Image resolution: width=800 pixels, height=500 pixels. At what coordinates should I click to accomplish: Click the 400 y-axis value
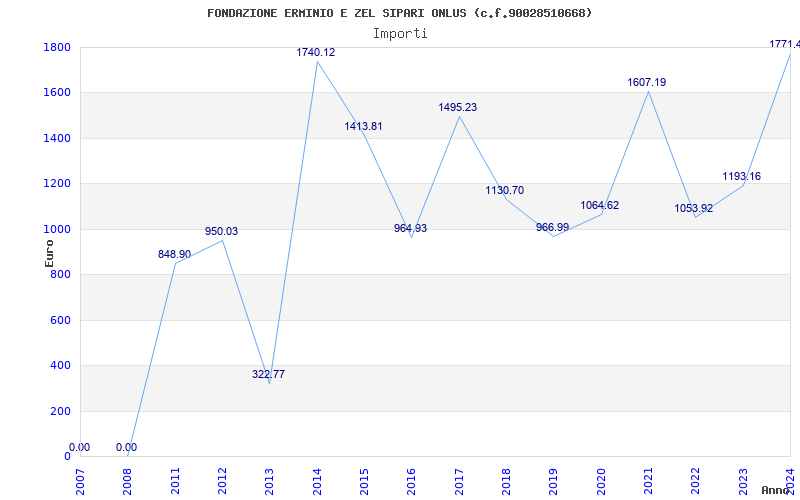pos(60,366)
